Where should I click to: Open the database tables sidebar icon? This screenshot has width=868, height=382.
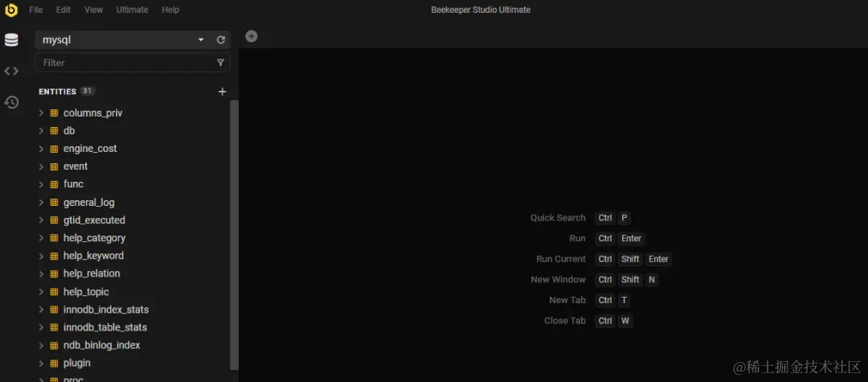[11, 40]
